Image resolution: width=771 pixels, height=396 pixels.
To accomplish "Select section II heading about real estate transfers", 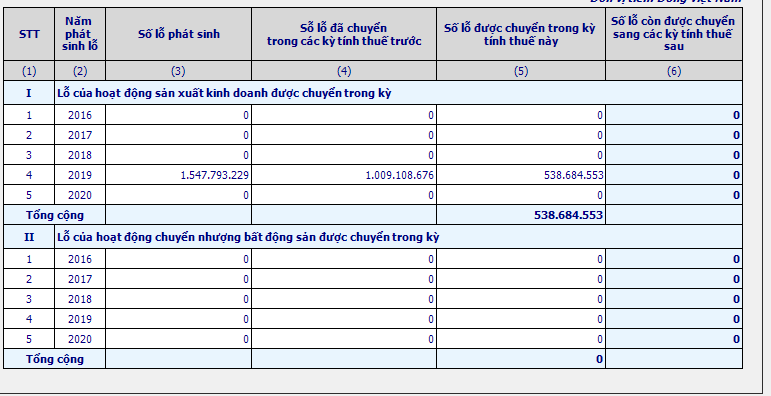I will (398, 237).
